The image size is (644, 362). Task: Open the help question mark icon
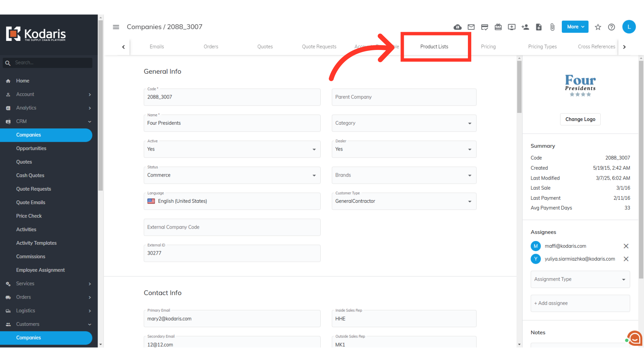611,27
